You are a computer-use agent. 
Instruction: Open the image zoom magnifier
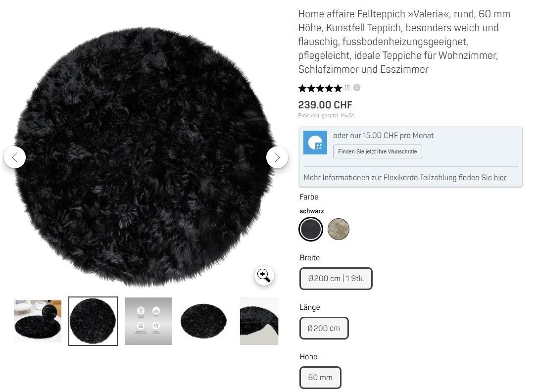264,276
